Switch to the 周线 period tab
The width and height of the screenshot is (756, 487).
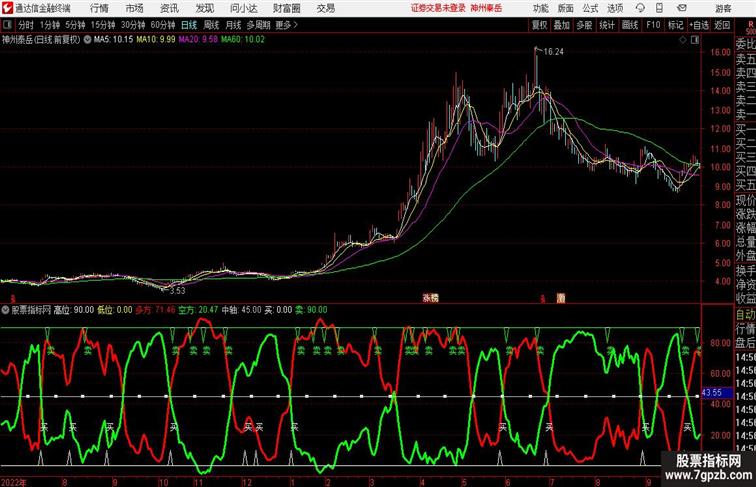[x=211, y=25]
